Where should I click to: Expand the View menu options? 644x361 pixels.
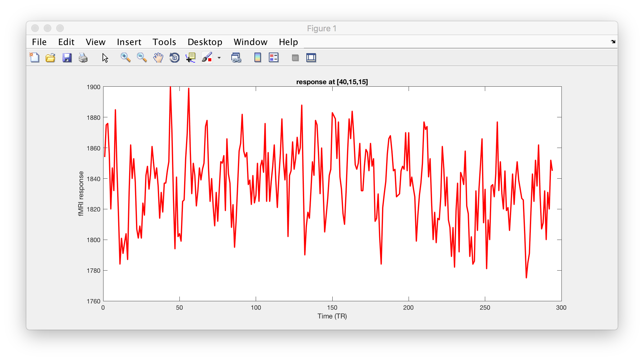[96, 42]
